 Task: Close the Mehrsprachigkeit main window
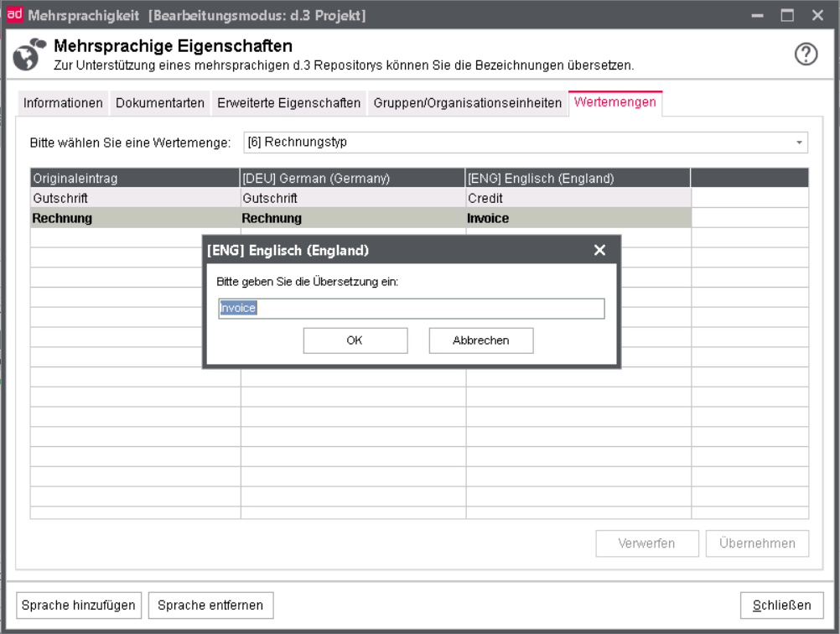click(817, 16)
